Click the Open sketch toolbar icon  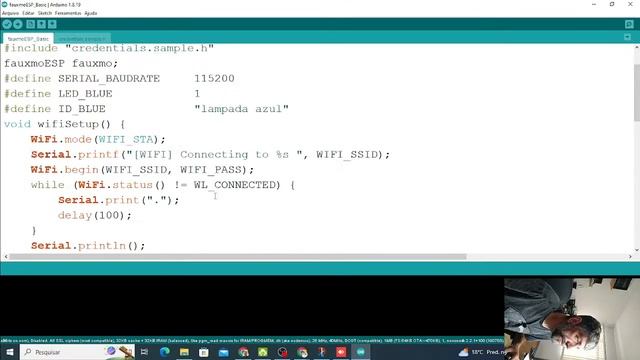click(x=41, y=24)
